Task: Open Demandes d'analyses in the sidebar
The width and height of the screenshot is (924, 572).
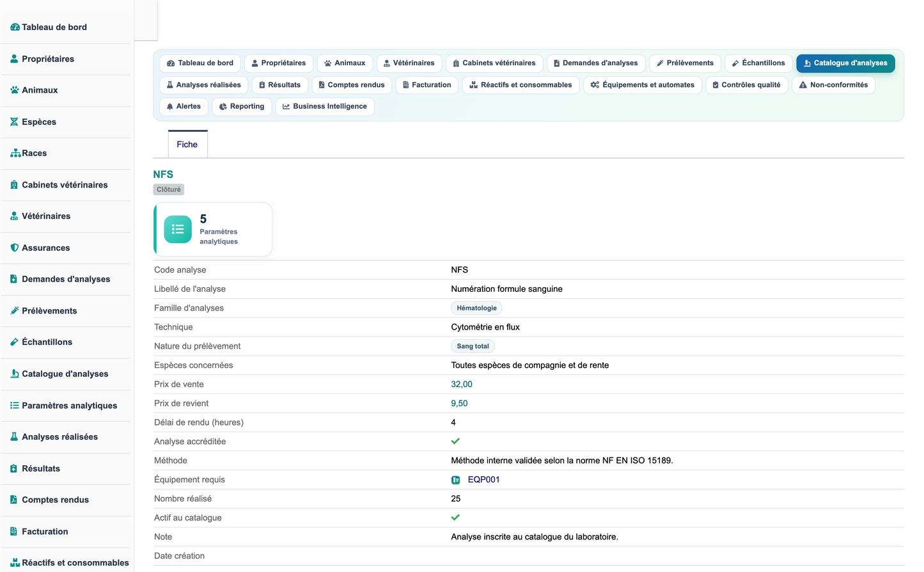Action: [x=60, y=280]
